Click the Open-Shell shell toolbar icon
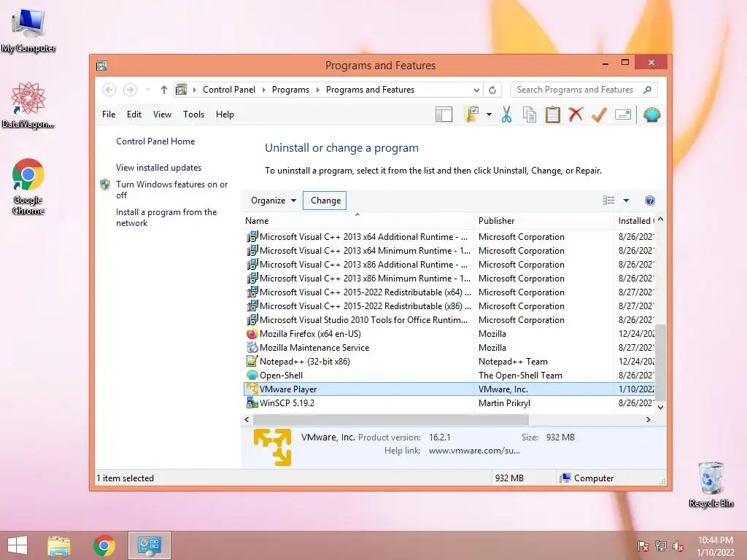The height and width of the screenshot is (560, 747). point(651,114)
